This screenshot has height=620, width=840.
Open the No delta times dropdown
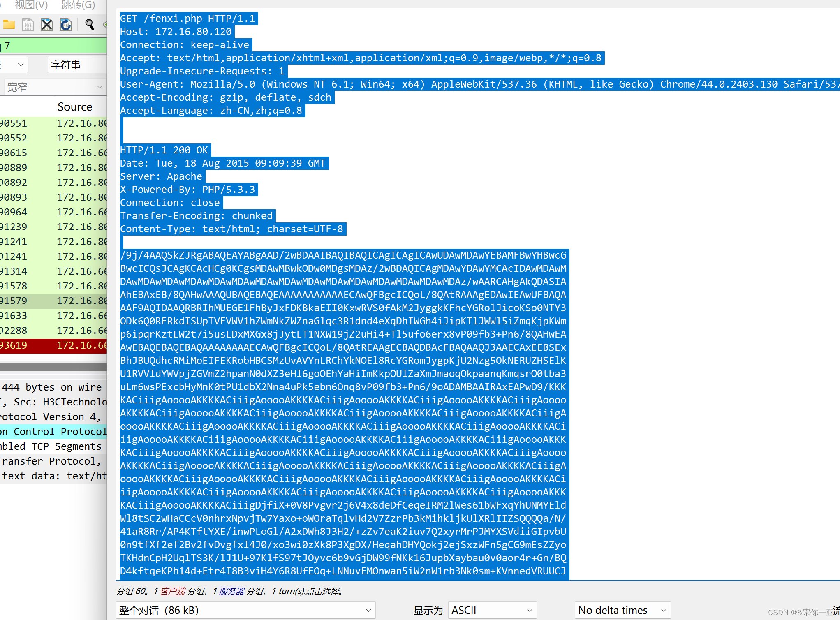click(x=622, y=610)
